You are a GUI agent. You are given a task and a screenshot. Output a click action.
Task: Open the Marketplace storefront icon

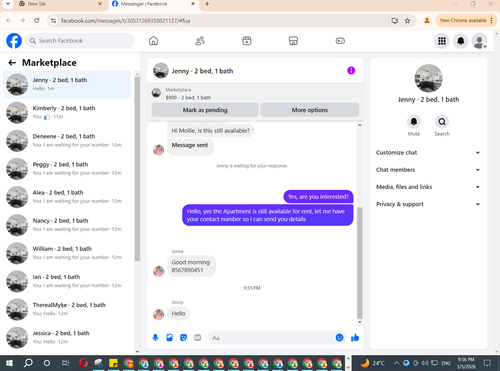(293, 41)
